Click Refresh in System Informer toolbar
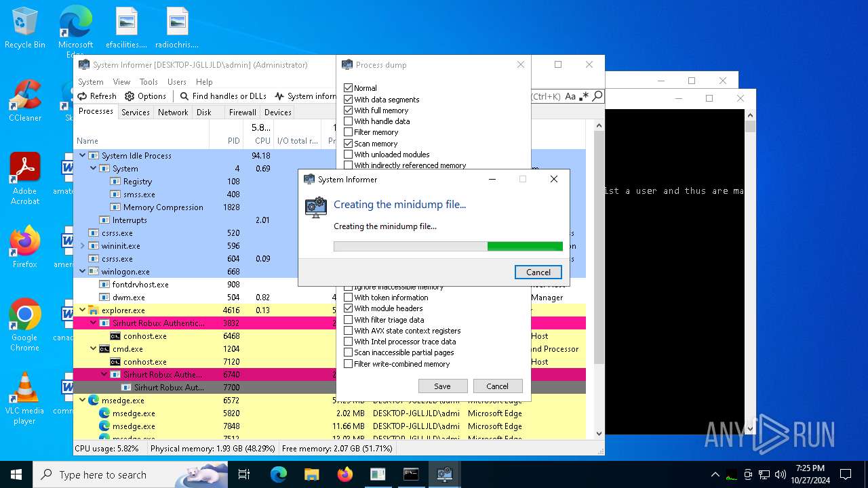The height and width of the screenshot is (488, 868). pyautogui.click(x=97, y=96)
